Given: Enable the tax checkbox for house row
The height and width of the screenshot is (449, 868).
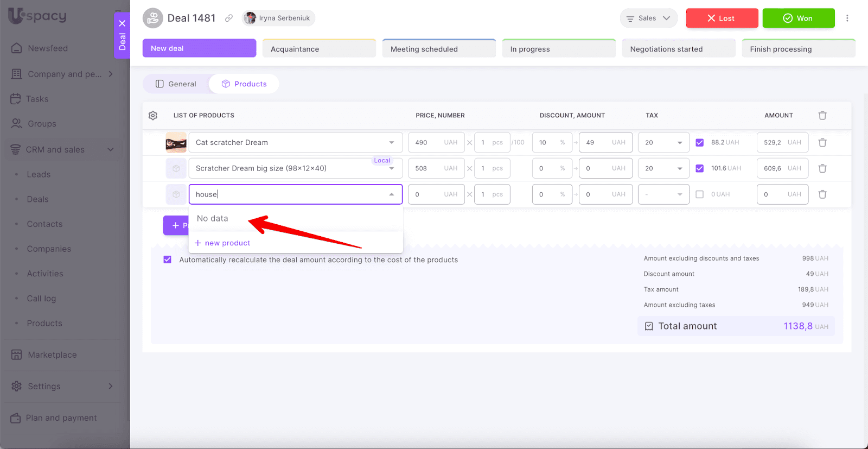Looking at the screenshot, I should [x=699, y=194].
